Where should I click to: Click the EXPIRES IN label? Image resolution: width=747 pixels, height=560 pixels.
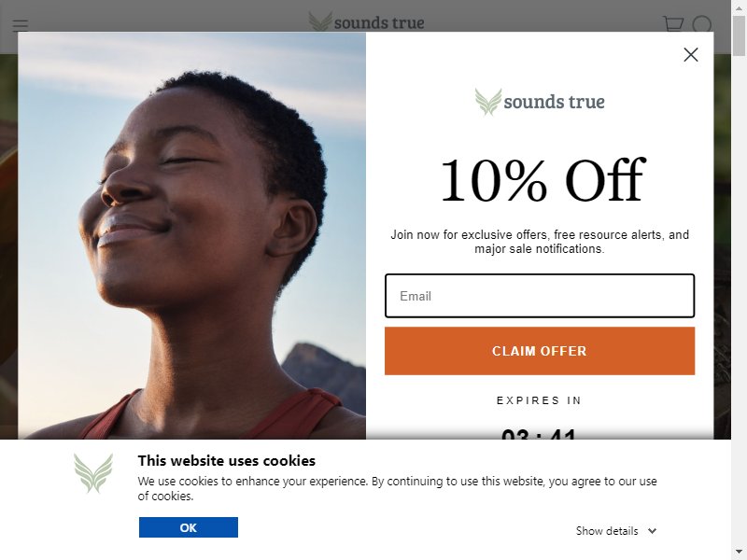pyautogui.click(x=539, y=400)
